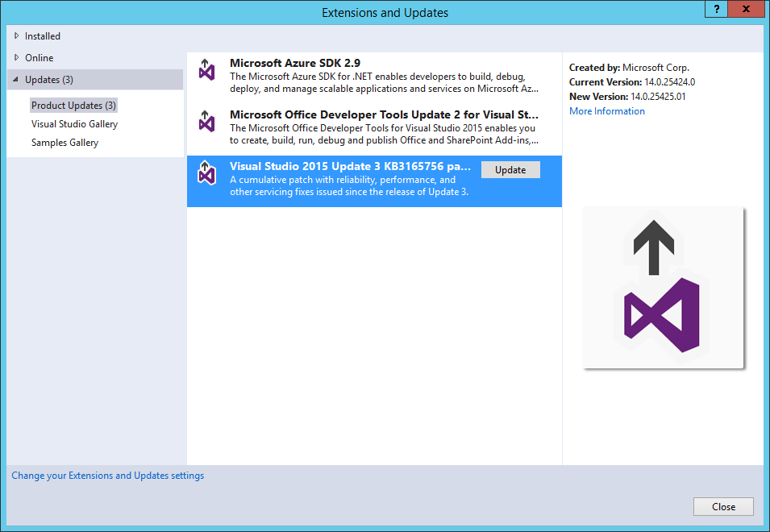Open the More Information link
770x532 pixels.
point(607,111)
